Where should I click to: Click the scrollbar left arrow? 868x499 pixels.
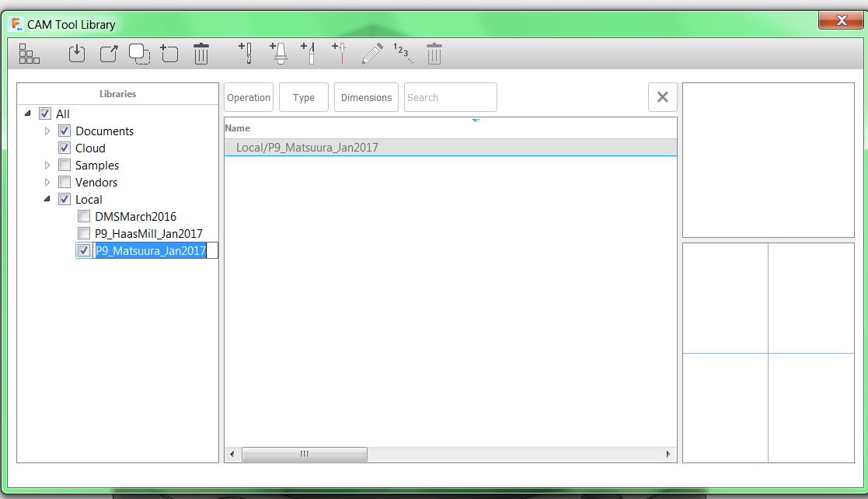coord(232,454)
